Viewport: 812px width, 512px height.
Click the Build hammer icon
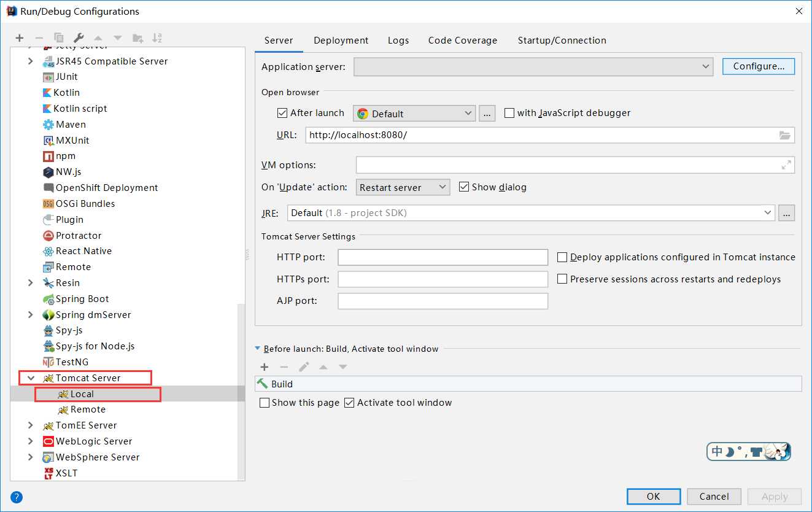[263, 384]
